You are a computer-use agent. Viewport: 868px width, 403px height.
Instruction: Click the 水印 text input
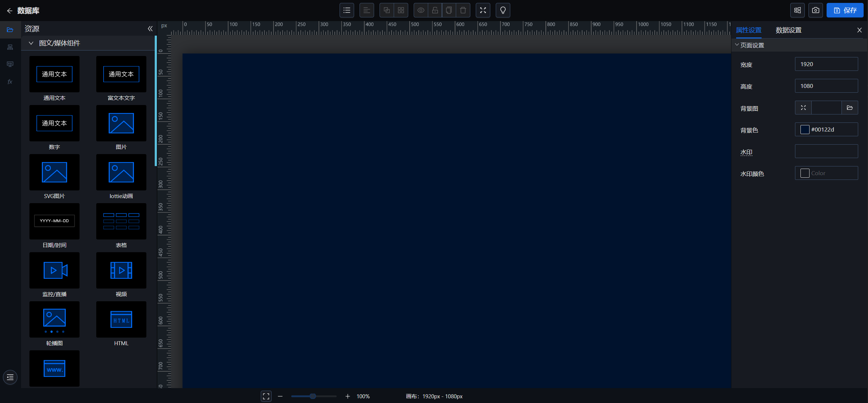[826, 151]
